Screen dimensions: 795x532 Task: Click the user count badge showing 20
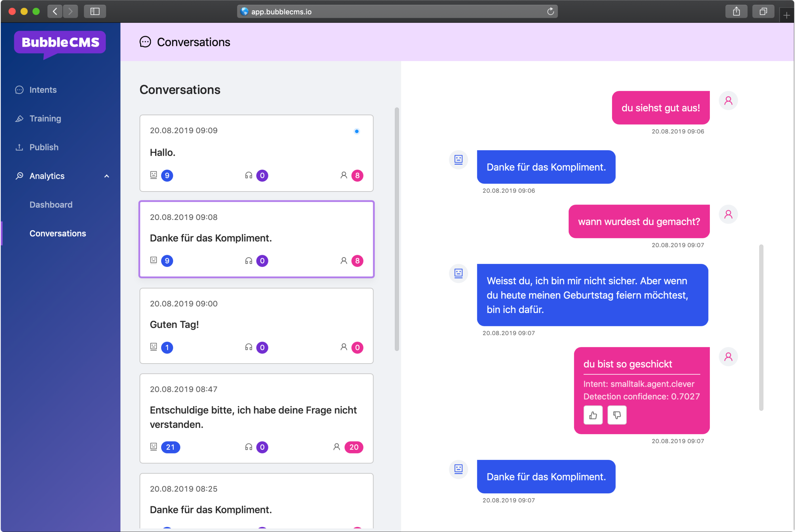tap(354, 447)
